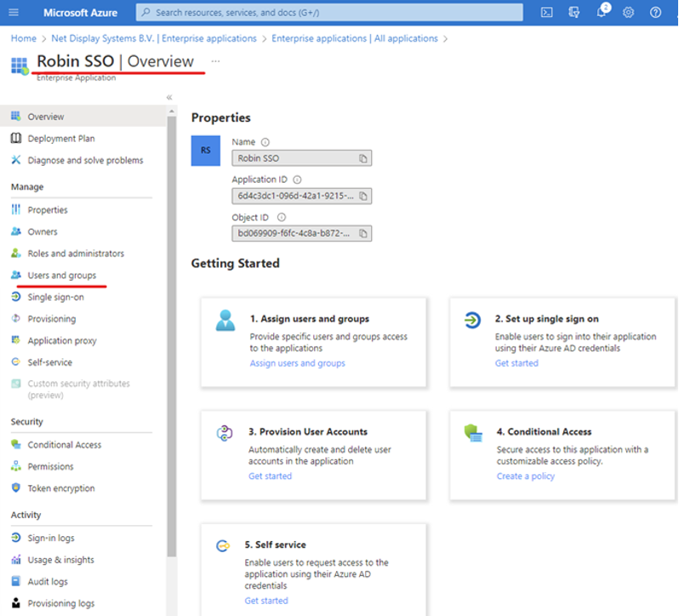
Task: Click Get started under Self service
Action: click(x=266, y=601)
